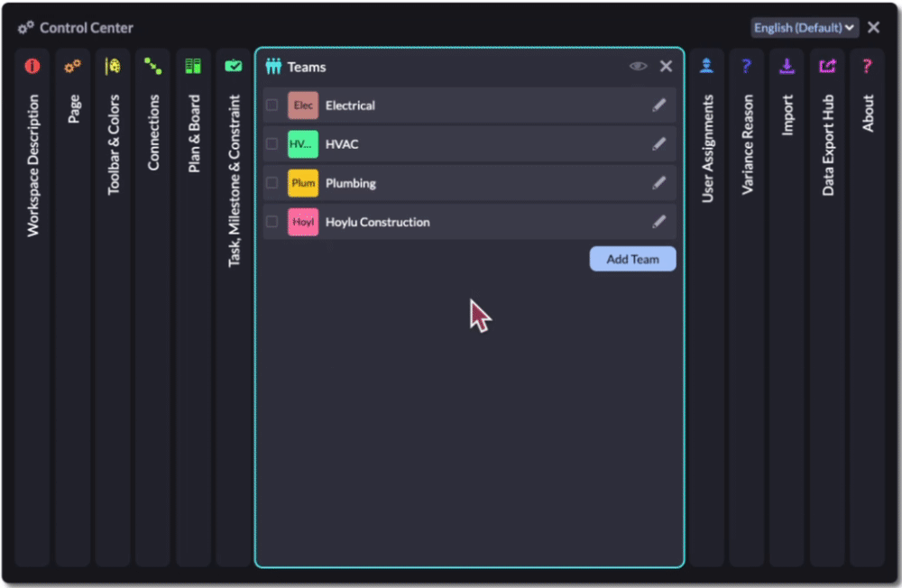Click the Control Center title text
The image size is (902, 588).
pos(87,28)
